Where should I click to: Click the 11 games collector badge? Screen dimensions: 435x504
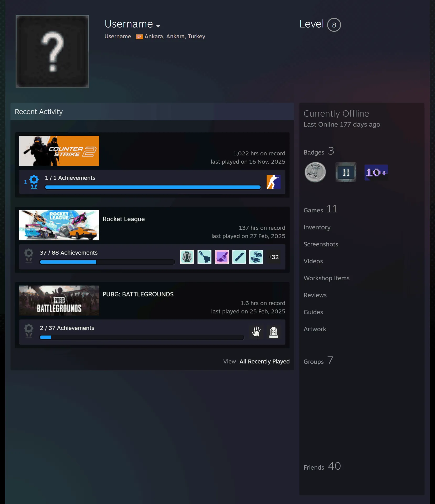point(346,172)
